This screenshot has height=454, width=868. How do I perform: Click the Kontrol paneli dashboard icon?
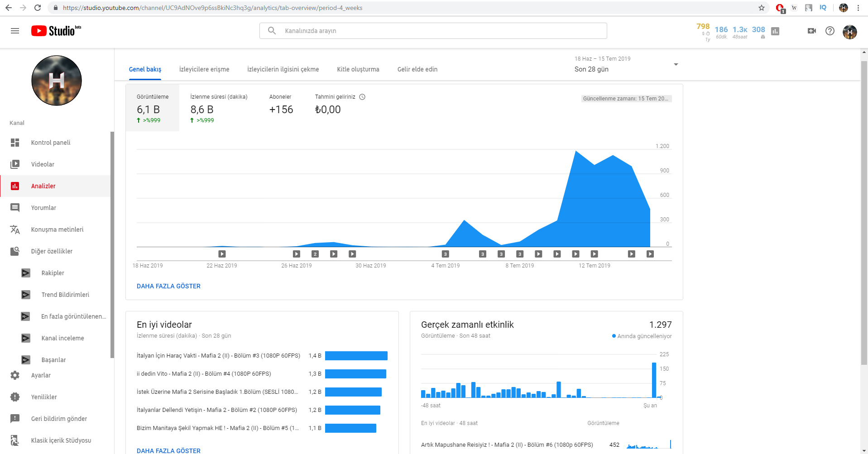pyautogui.click(x=15, y=143)
